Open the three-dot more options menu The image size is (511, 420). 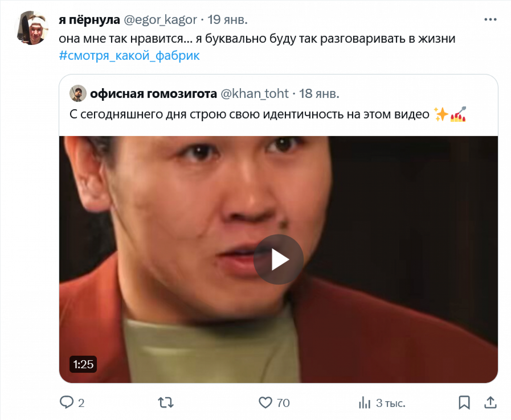pos(490,20)
